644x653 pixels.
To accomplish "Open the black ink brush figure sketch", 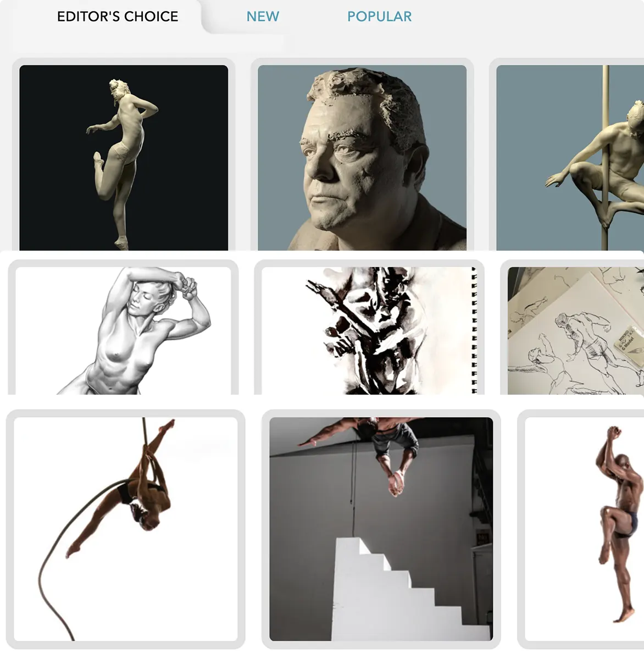I will tap(369, 331).
